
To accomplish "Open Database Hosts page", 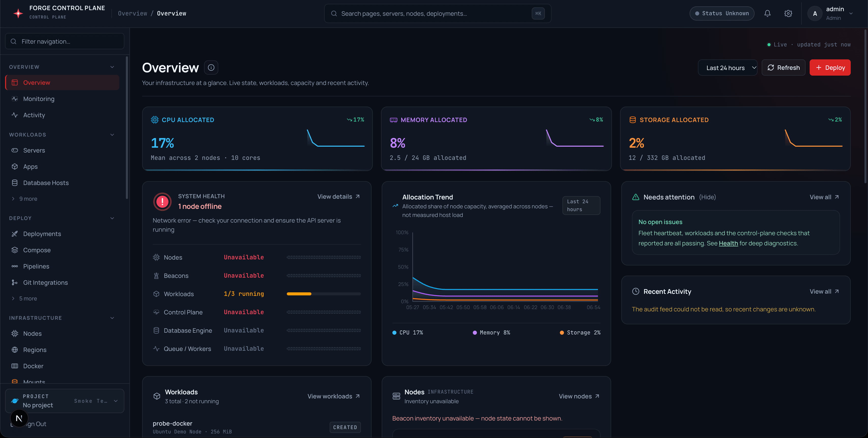I will tap(62, 183).
